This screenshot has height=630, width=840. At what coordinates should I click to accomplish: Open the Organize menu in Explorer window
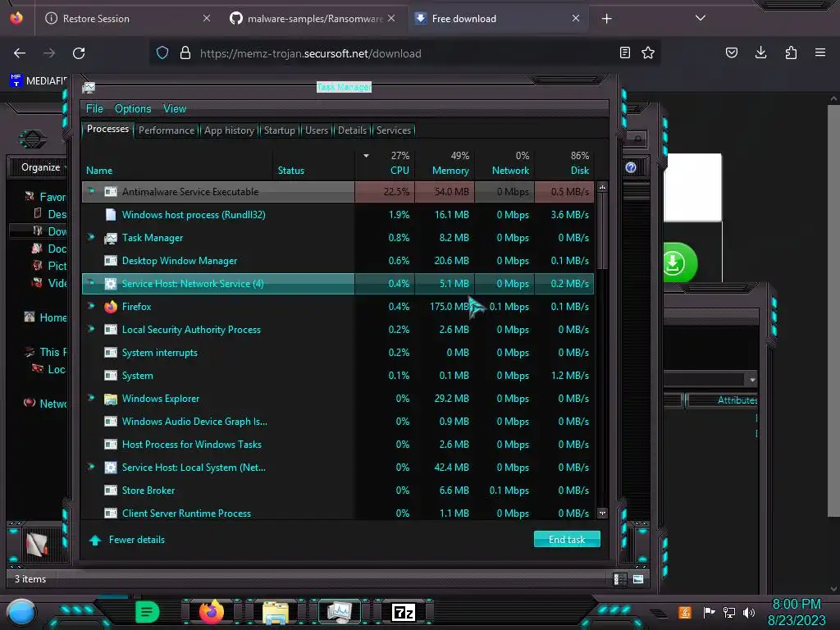coord(42,167)
